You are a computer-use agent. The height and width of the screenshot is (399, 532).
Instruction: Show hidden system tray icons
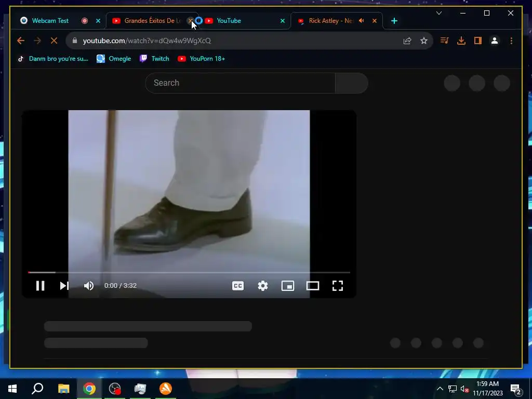click(440, 389)
